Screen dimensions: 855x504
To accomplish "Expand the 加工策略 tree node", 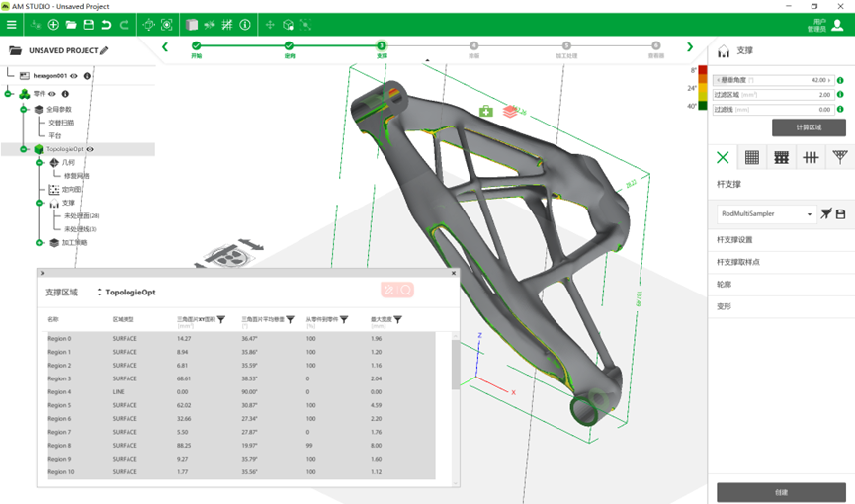I will pyautogui.click(x=39, y=243).
